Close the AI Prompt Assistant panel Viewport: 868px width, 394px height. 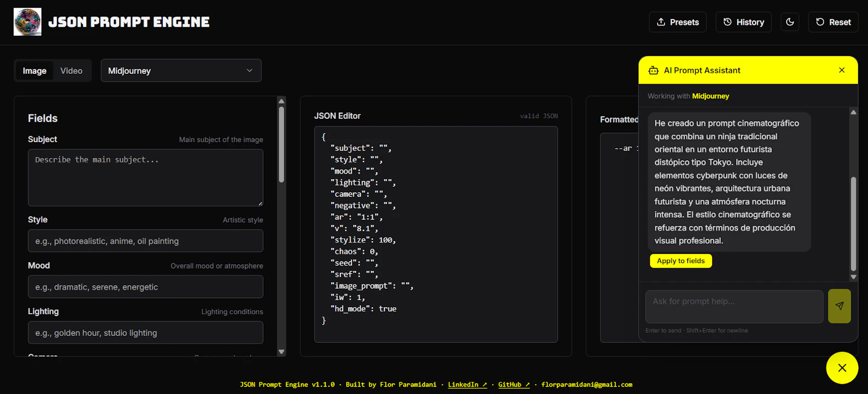coord(841,70)
